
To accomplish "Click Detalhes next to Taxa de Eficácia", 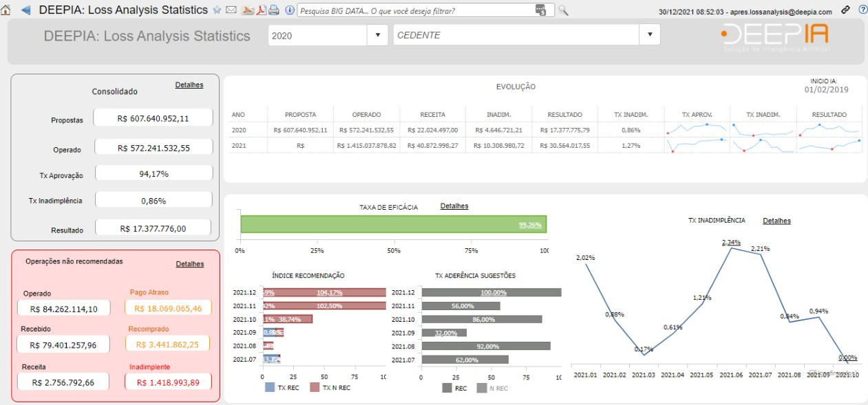I will pyautogui.click(x=454, y=206).
